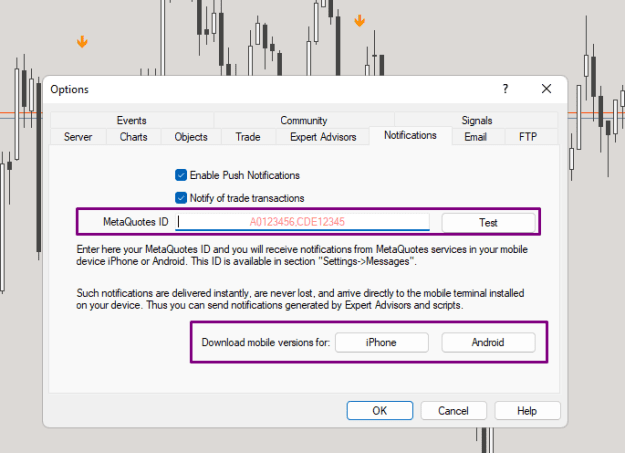Viewport: 625px width, 453px height.
Task: Open Help for the Options dialog
Action: 527,411
